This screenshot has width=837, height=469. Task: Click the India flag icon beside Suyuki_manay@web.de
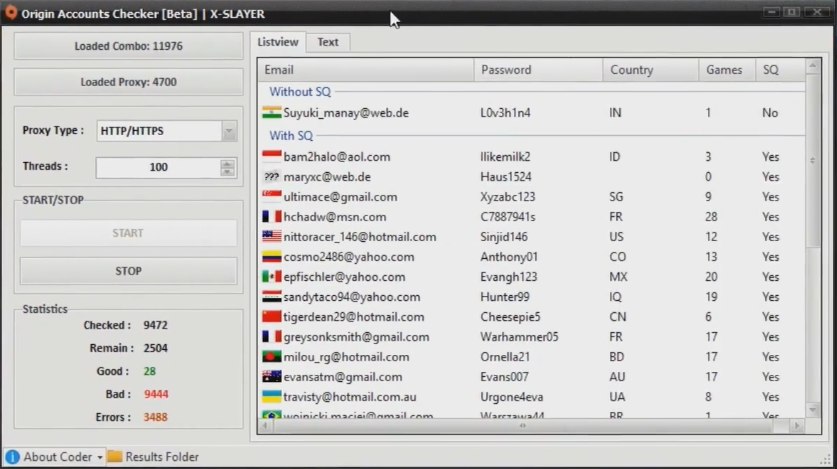(272, 113)
